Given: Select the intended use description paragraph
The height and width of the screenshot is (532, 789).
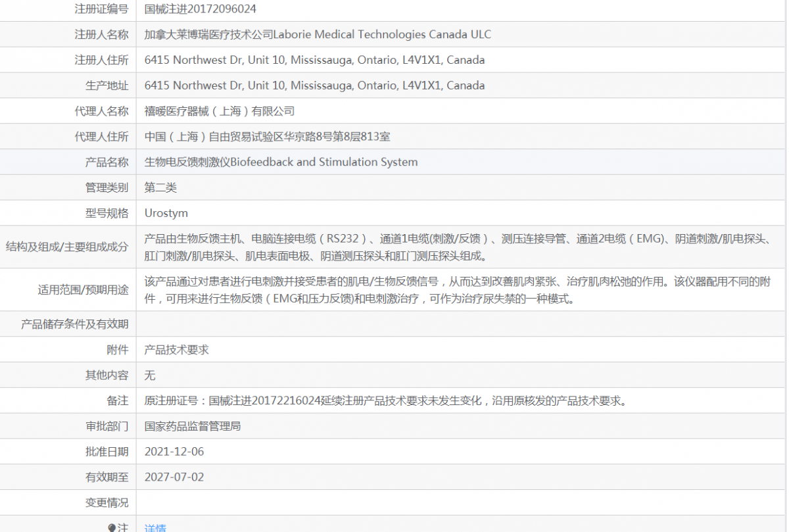Looking at the screenshot, I should (457, 290).
